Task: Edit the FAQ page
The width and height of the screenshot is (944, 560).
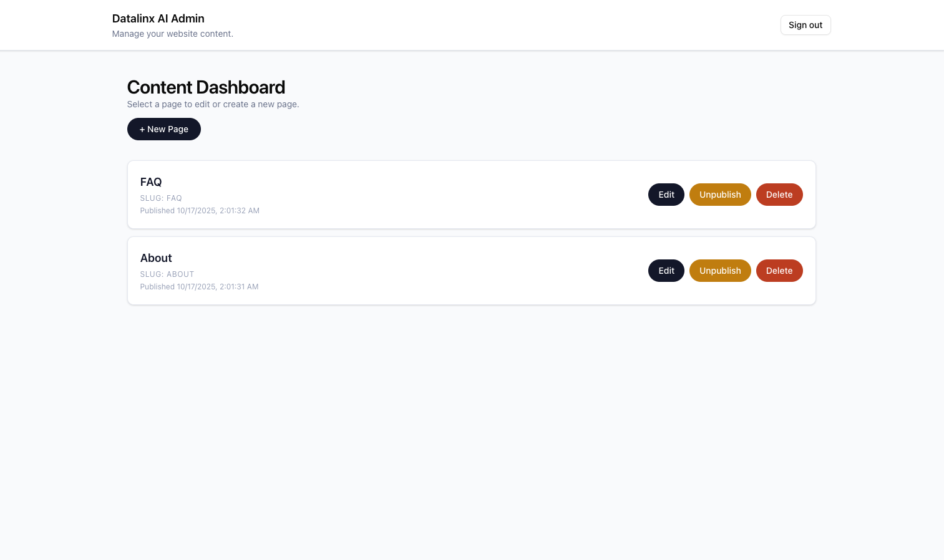Action: click(x=666, y=195)
